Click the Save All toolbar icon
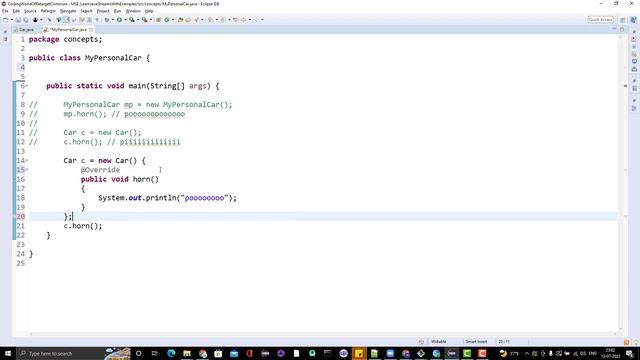The width and height of the screenshot is (640, 360). tap(26, 20)
